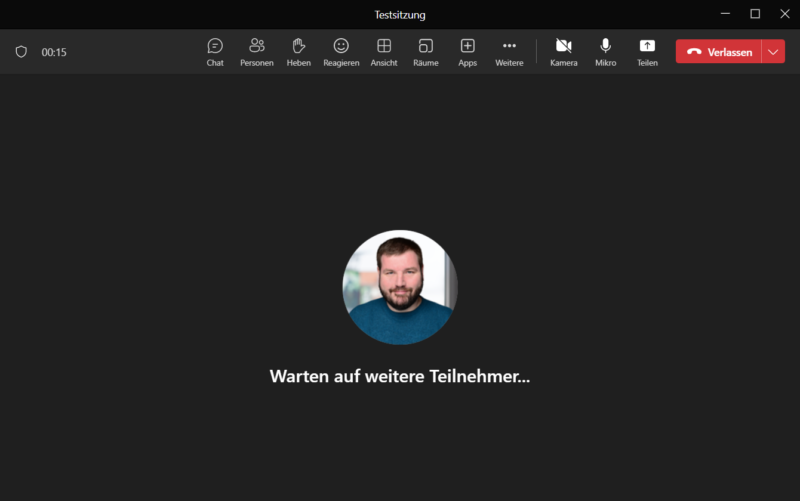Maximize the meeting window
The image size is (800, 501).
point(755,14)
